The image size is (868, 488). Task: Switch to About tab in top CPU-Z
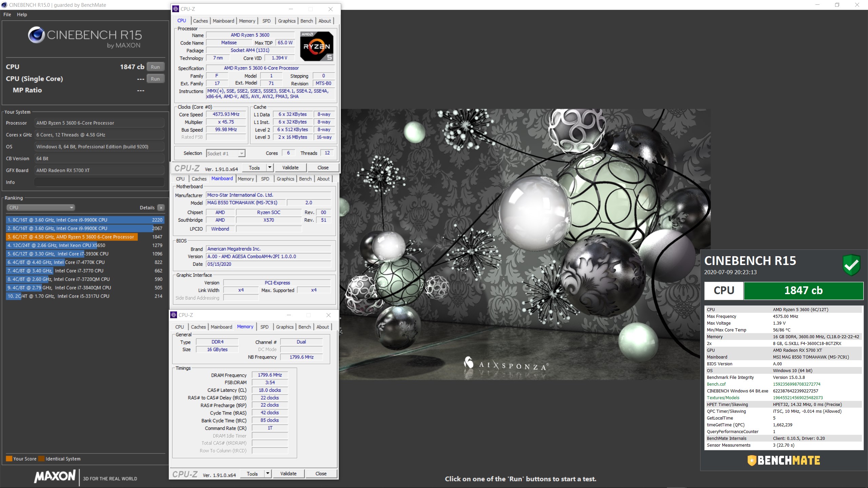(324, 21)
